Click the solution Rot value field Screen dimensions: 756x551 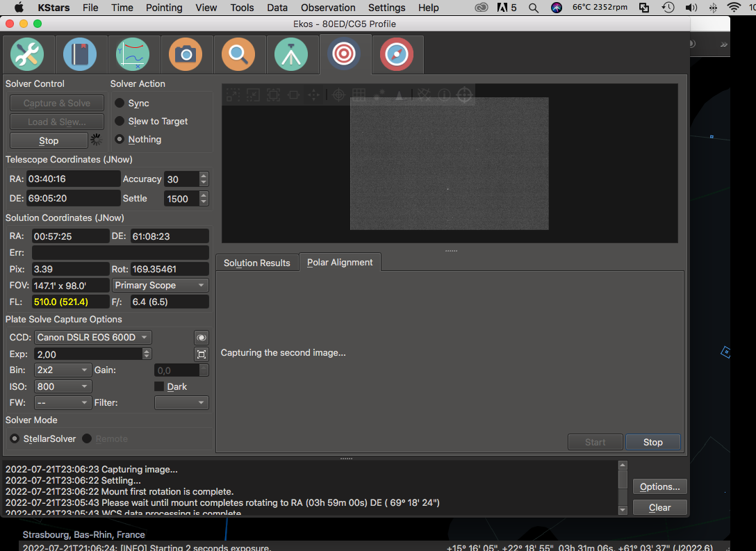coord(170,269)
